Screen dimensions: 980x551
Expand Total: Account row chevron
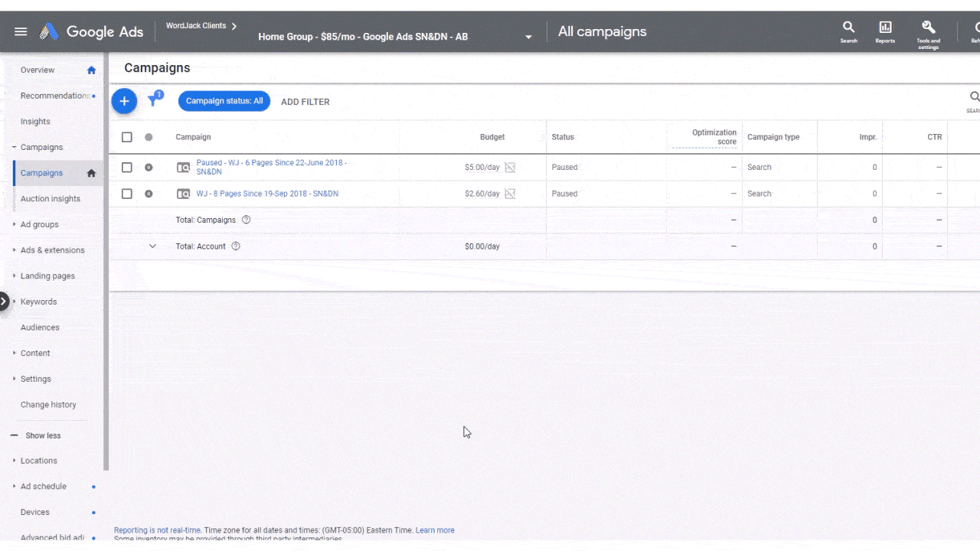click(x=152, y=246)
